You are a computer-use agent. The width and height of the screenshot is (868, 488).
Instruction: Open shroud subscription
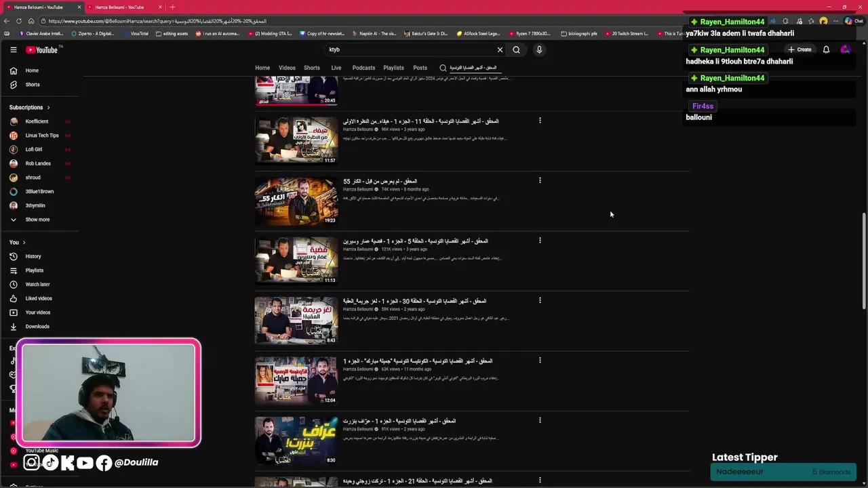click(33, 178)
